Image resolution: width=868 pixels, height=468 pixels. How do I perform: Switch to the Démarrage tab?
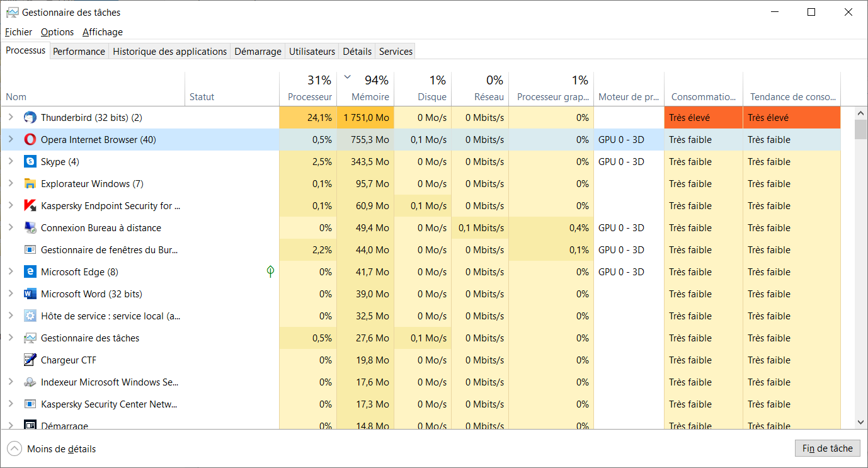tap(258, 52)
